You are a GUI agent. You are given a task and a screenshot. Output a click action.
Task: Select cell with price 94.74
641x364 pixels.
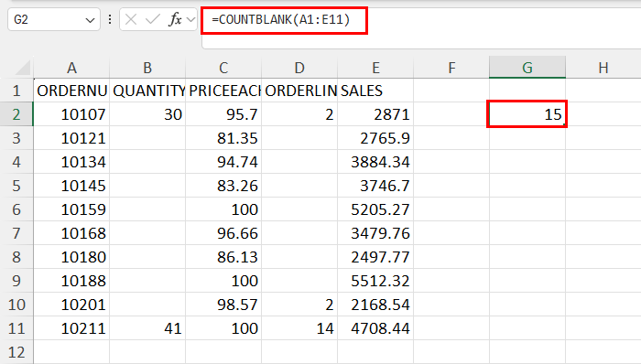[223, 162]
